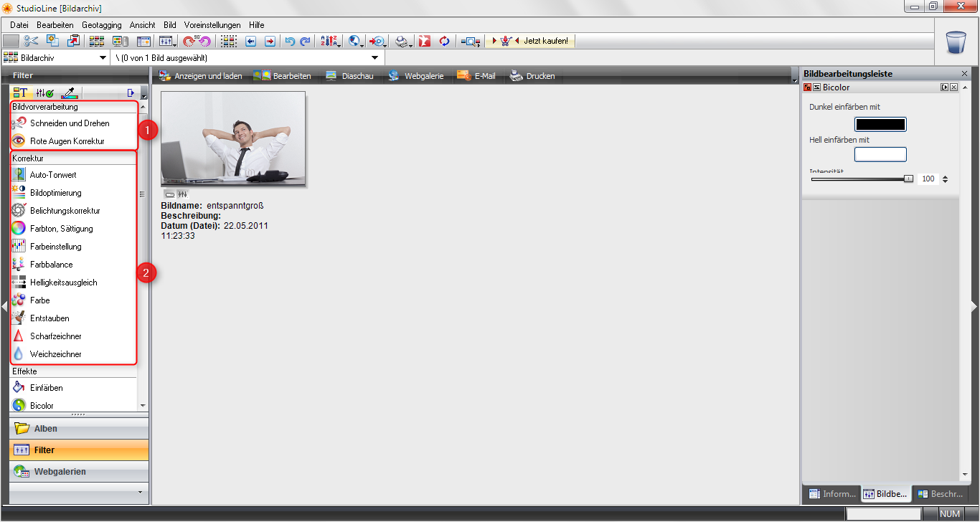Select the Auto-Tonwert filter
980x522 pixels.
53,175
